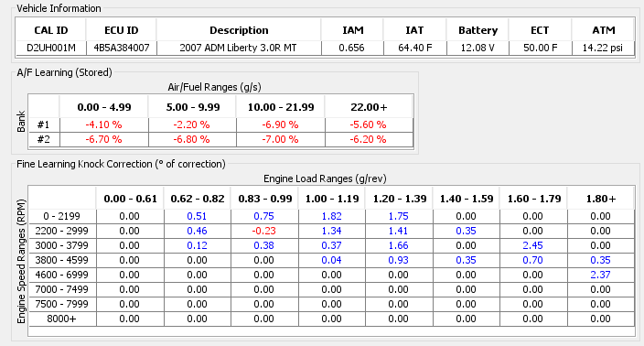Select knock correction cell 0.46
Viewport: 644px width, 346px height.
pyautogui.click(x=197, y=231)
